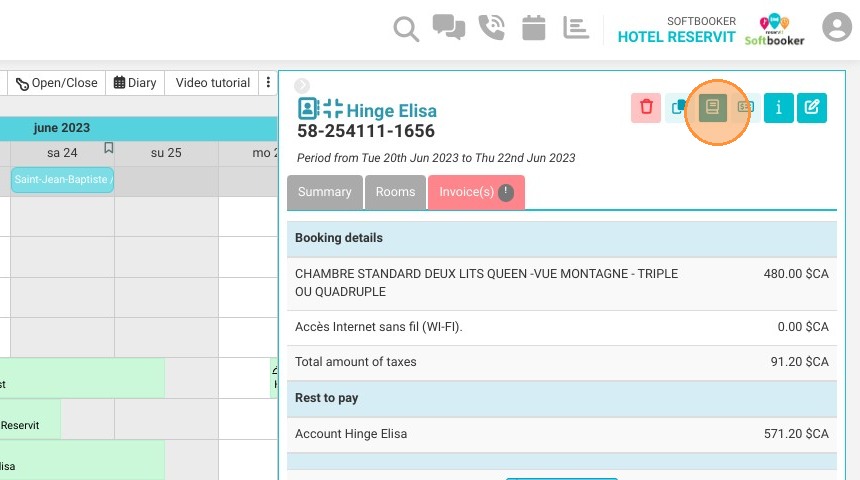Image resolution: width=860 pixels, height=480 pixels.
Task: Close panel with the round arrow button
Action: pyautogui.click(x=302, y=86)
